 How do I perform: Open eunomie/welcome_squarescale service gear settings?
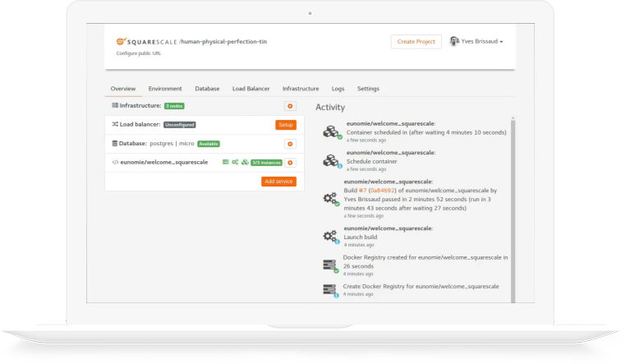coord(289,163)
